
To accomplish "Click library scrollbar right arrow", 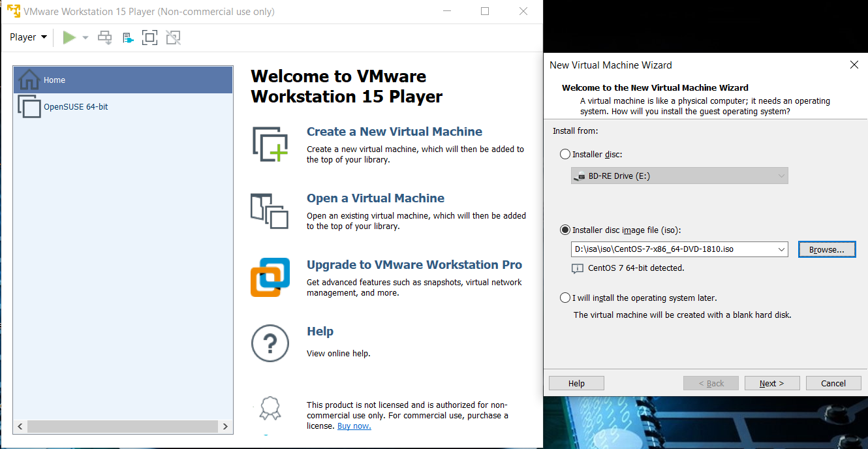I will click(x=225, y=426).
